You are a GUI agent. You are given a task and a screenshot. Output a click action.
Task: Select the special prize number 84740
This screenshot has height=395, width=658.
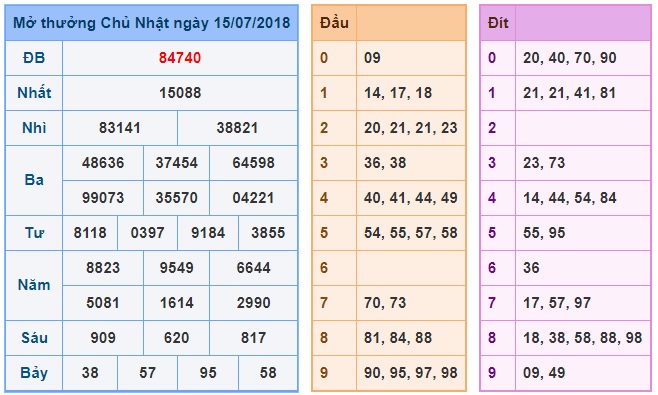tap(180, 58)
